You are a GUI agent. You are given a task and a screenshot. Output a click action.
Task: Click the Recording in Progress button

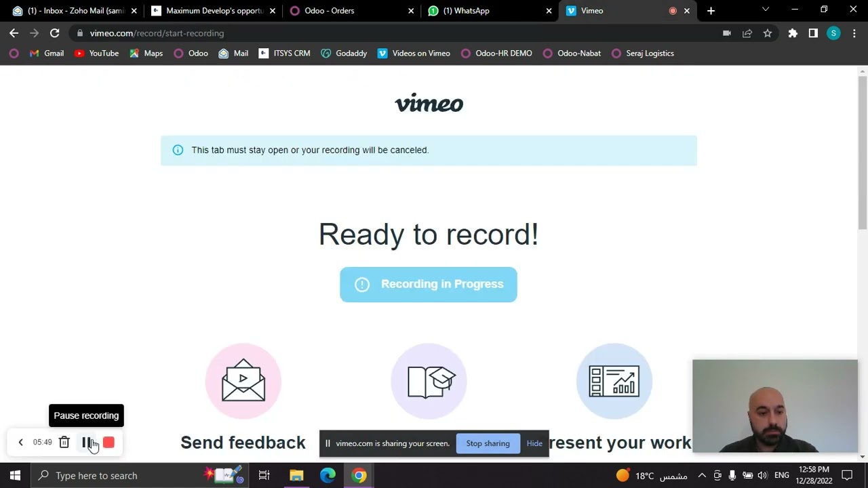pyautogui.click(x=429, y=285)
